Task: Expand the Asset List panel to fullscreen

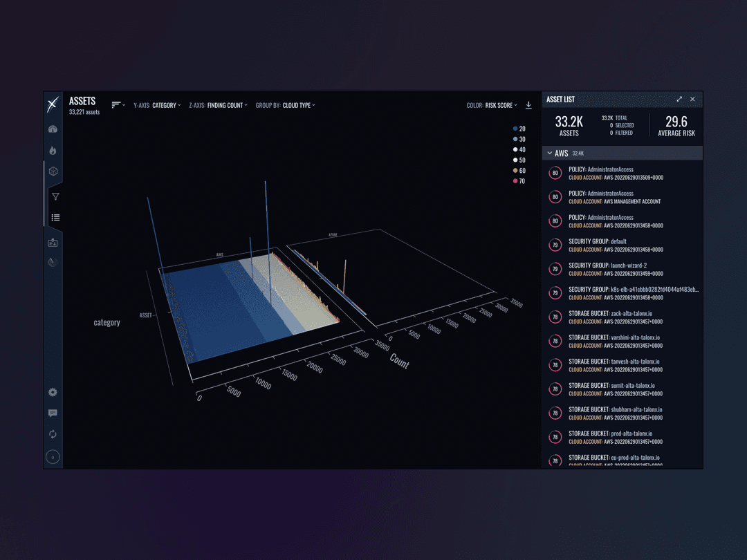Action: coord(679,100)
